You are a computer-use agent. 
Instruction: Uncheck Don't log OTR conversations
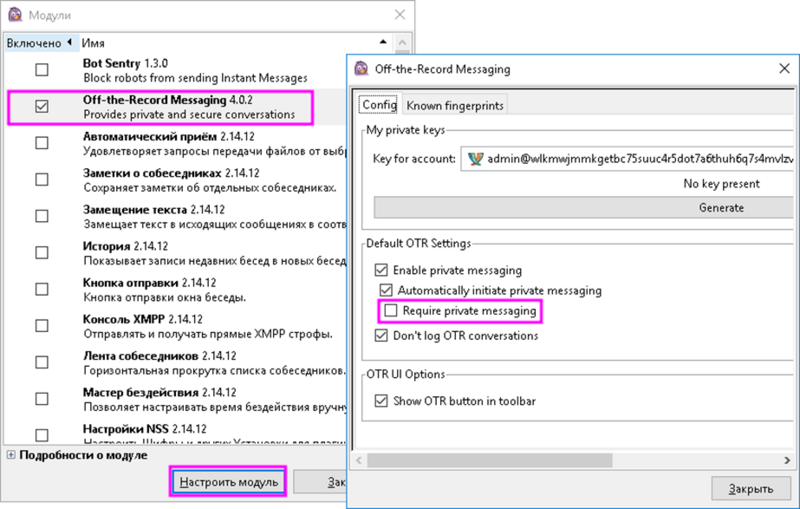pyautogui.click(x=381, y=336)
